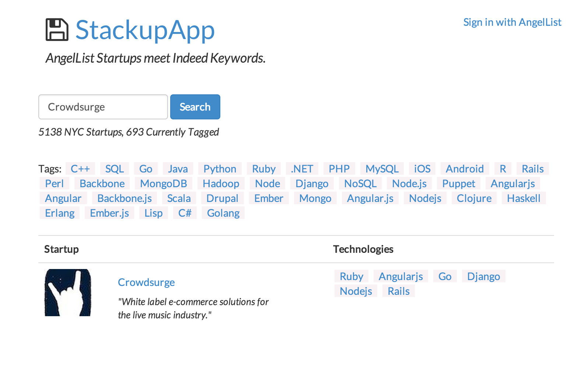Select the Hadoop tag

(221, 184)
